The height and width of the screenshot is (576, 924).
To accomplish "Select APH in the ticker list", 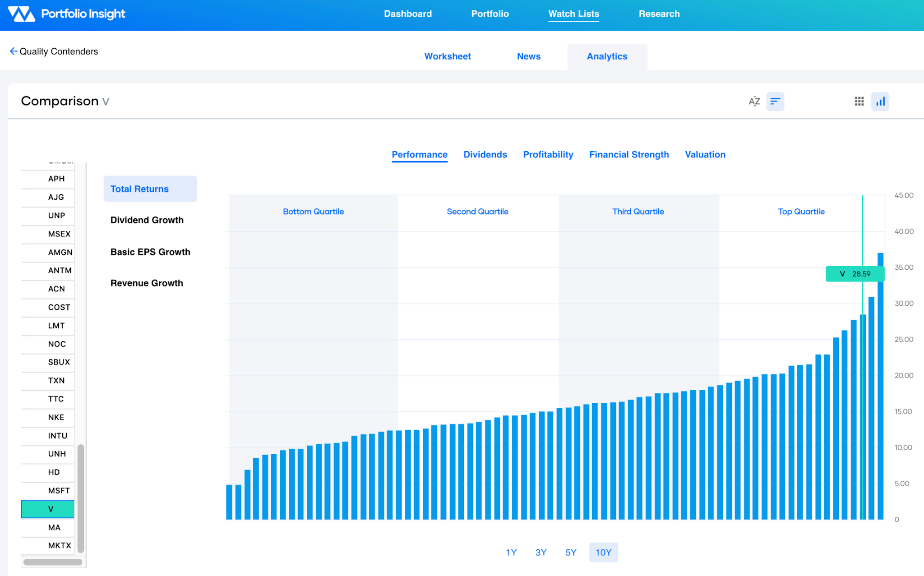I will tap(48, 179).
